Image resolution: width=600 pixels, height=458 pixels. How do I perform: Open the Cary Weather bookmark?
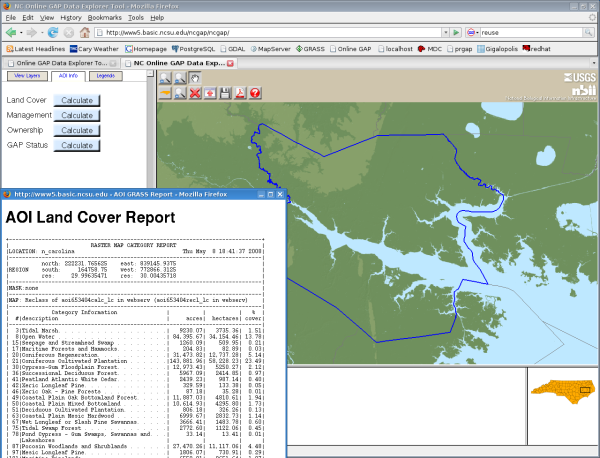[94, 49]
